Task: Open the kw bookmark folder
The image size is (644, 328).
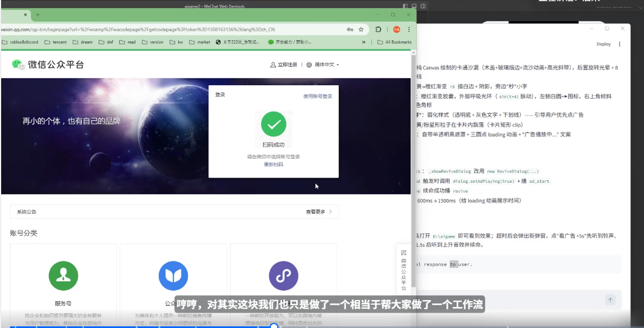Action: 176,42
